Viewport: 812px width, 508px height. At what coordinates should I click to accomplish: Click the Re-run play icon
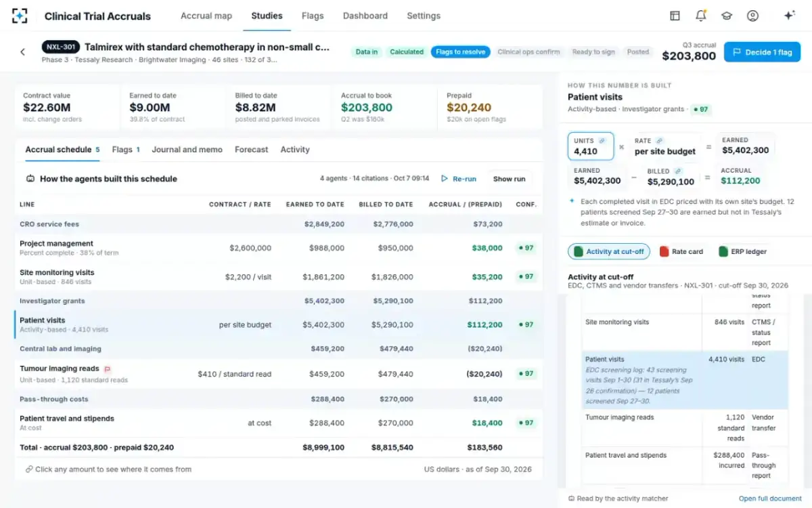click(x=445, y=179)
